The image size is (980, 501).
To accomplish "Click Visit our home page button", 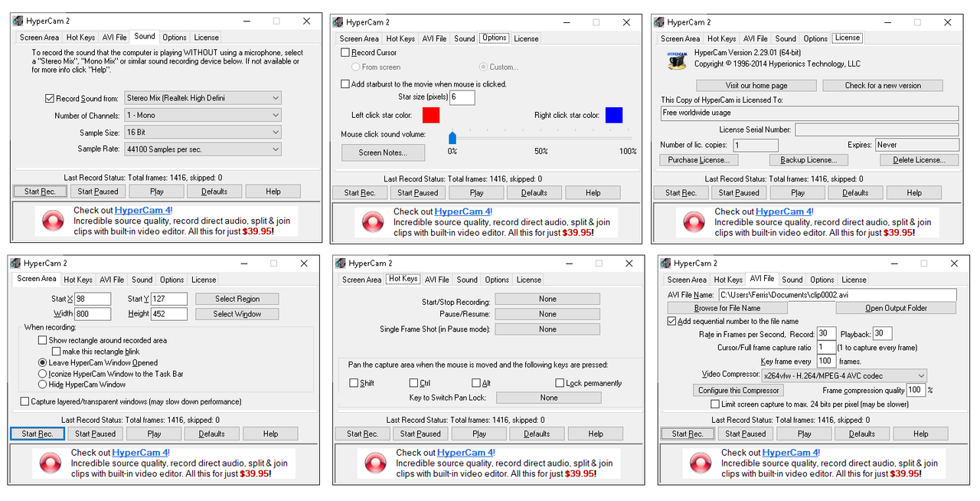I will [x=756, y=86].
